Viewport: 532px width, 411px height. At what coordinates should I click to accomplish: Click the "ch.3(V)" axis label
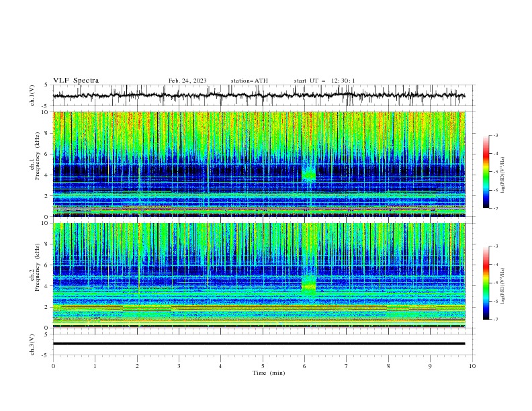32,345
